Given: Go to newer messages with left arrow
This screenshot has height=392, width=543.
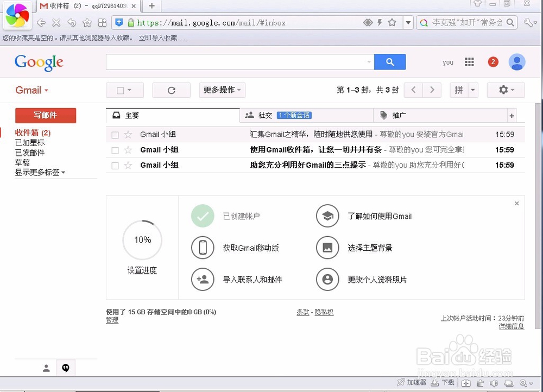Looking at the screenshot, I should pos(413,90).
